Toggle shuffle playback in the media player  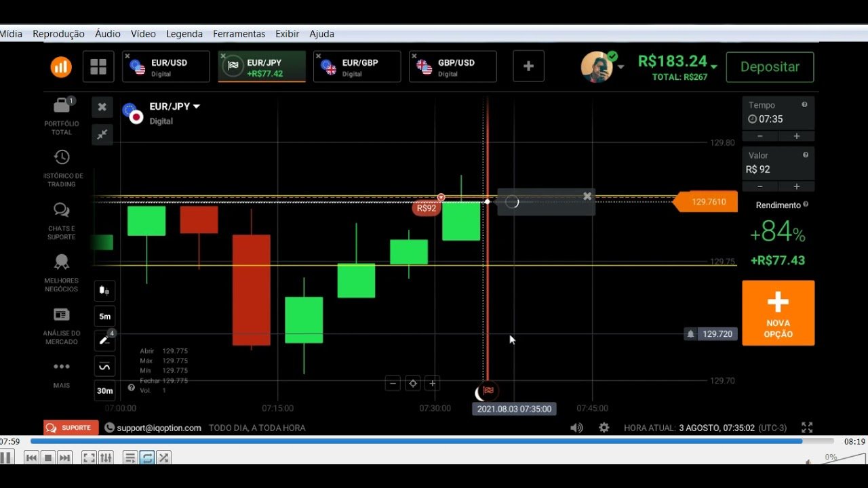click(x=163, y=458)
